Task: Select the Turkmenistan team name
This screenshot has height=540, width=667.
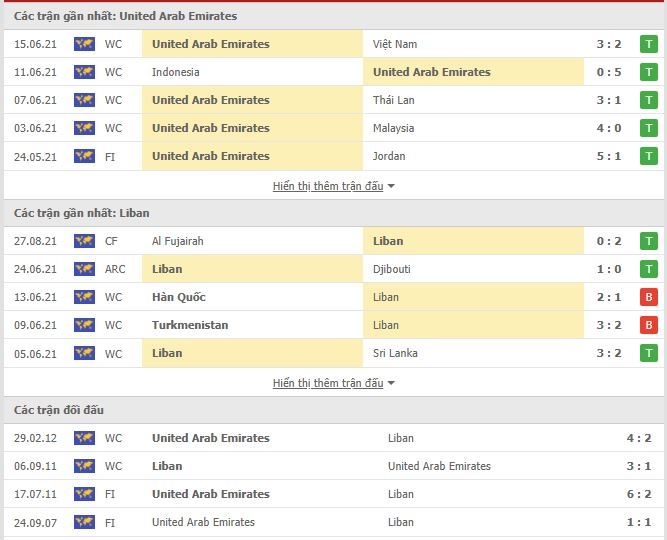Action: (190, 325)
